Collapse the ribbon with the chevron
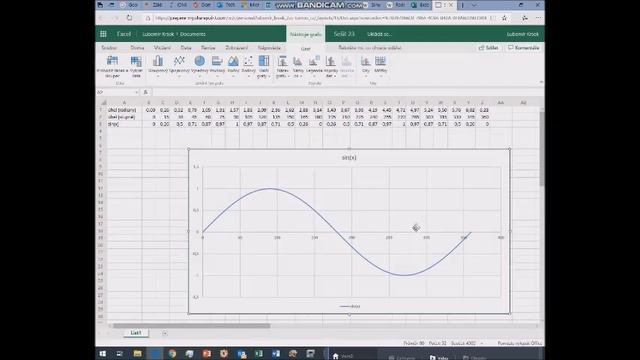 tap(541, 82)
